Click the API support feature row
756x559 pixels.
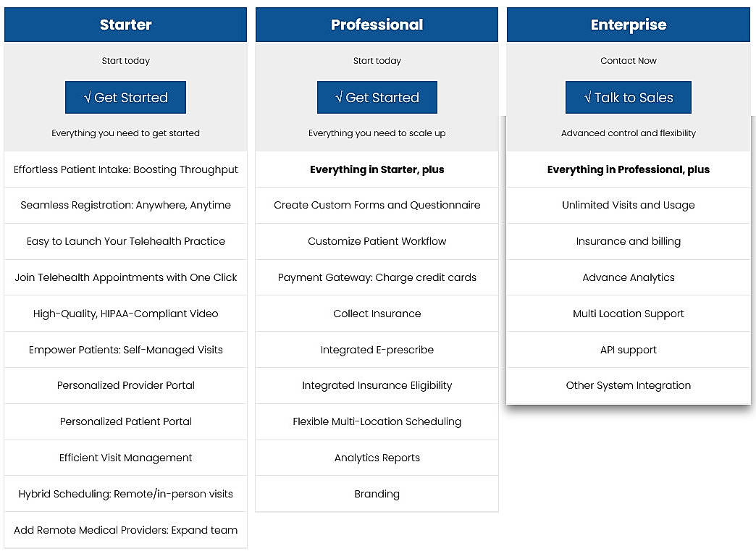coord(628,350)
